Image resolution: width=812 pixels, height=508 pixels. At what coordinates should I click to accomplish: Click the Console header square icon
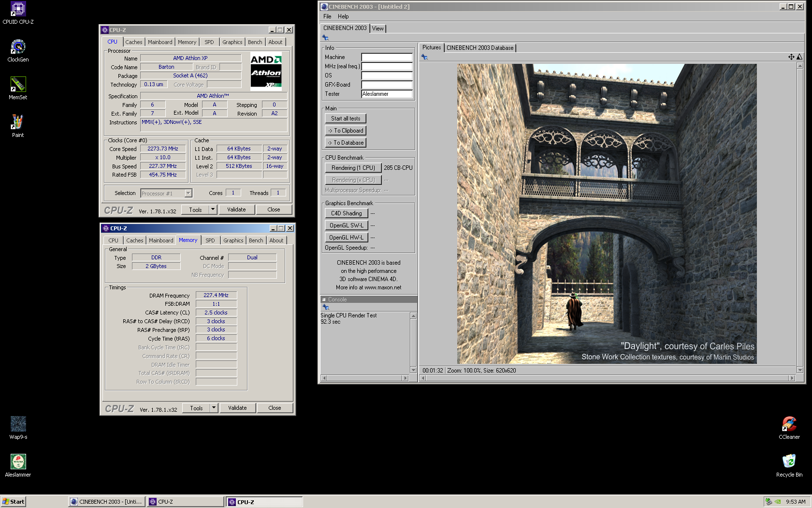pos(324,299)
